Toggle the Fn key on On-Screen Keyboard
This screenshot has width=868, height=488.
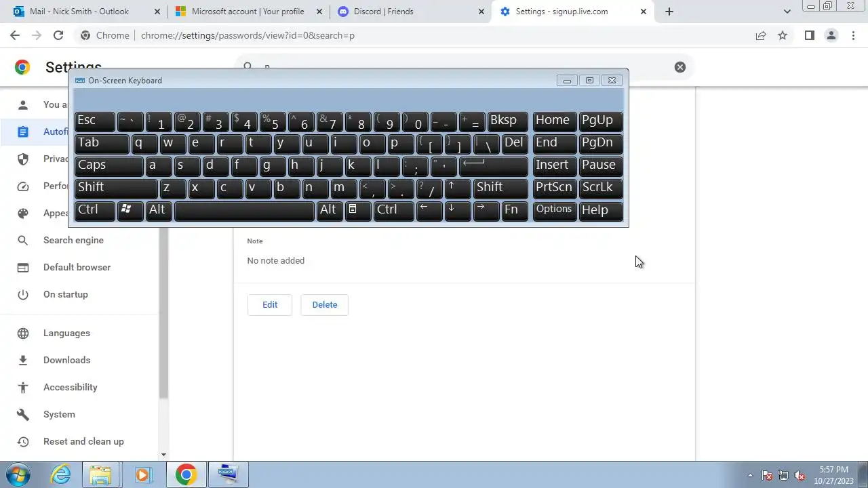(x=514, y=211)
